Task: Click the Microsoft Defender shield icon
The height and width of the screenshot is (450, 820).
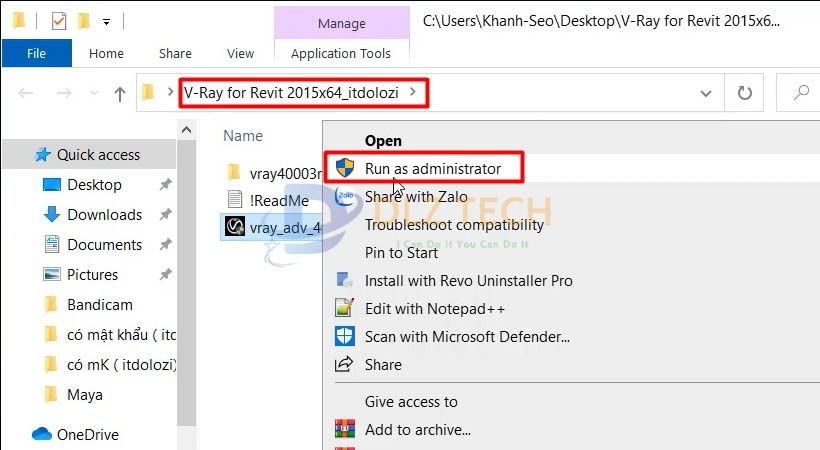Action: [x=345, y=336]
